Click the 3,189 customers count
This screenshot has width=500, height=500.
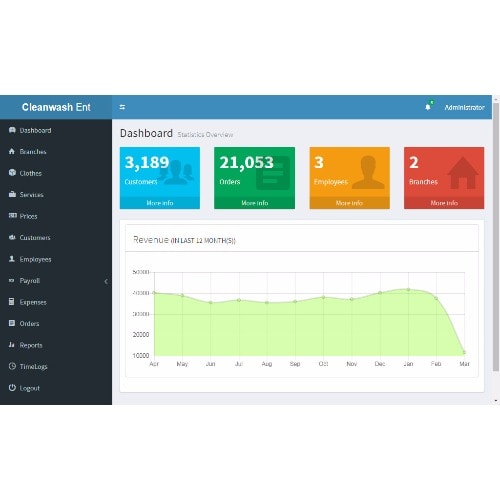coord(147,162)
